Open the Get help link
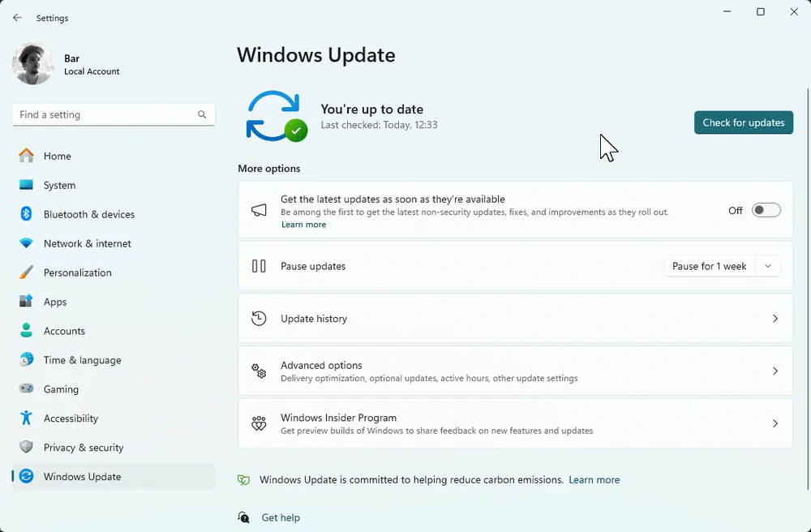The height and width of the screenshot is (532, 811). (281, 517)
